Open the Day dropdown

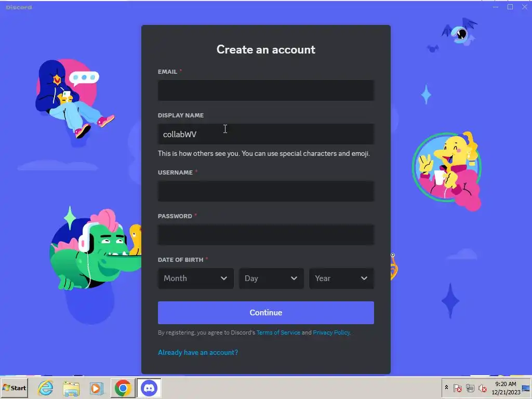point(271,278)
